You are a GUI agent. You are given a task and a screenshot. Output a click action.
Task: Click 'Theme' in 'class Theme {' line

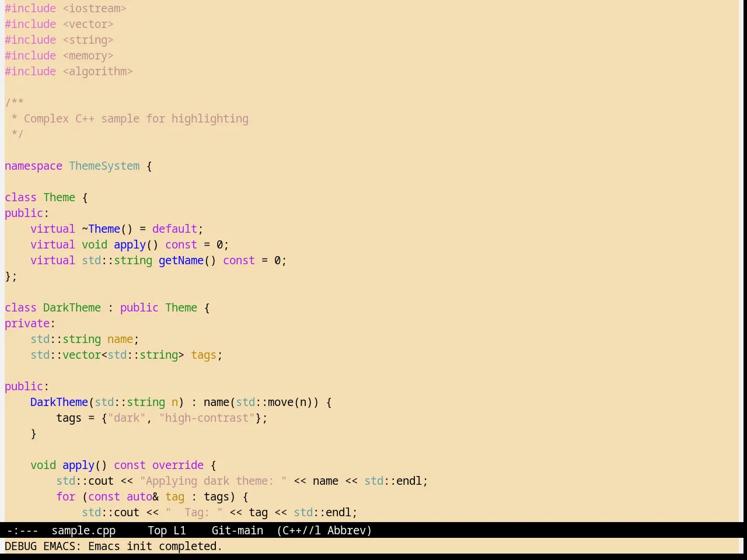coord(59,197)
